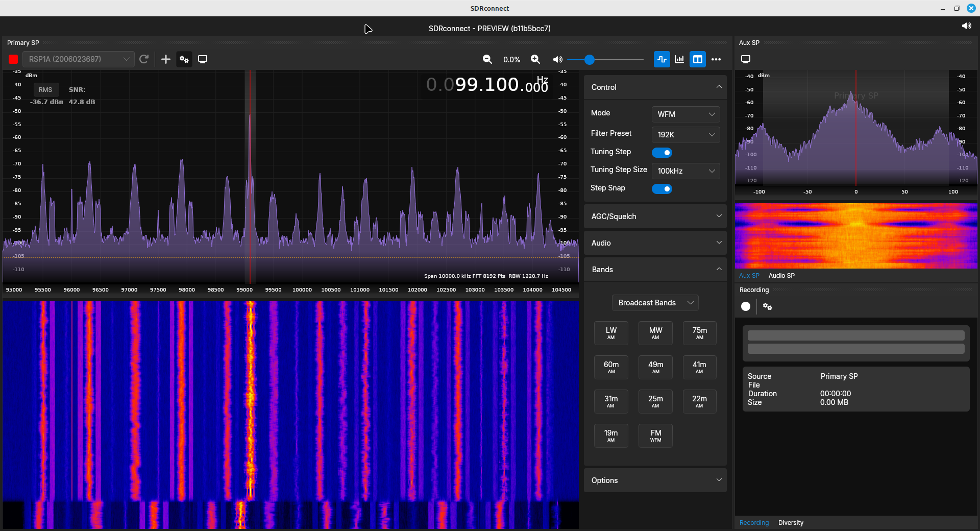
Task: Click the recording Duration 00:00:00 value
Action: pos(836,394)
